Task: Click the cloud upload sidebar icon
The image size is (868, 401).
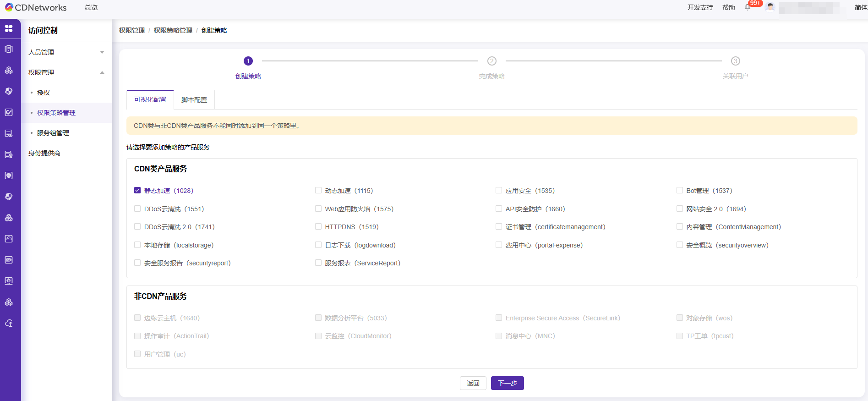Action: click(9, 323)
